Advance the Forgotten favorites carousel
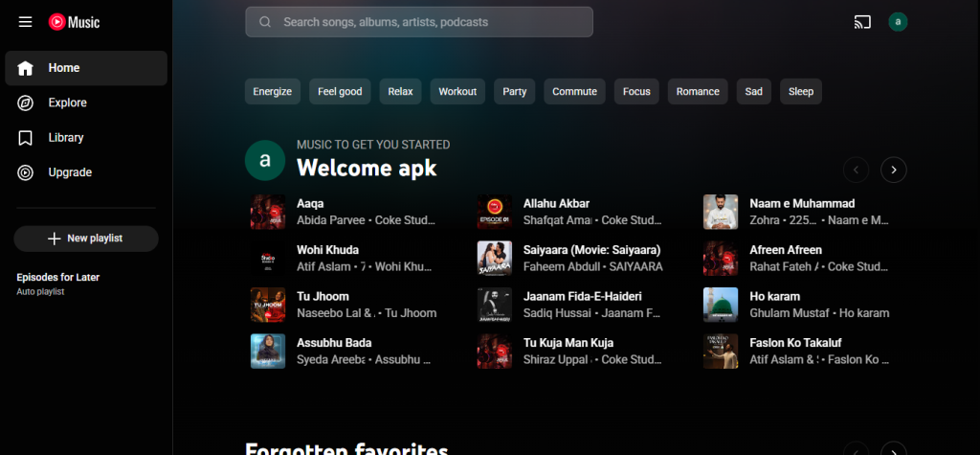Viewport: 980px width, 455px height. [893, 450]
